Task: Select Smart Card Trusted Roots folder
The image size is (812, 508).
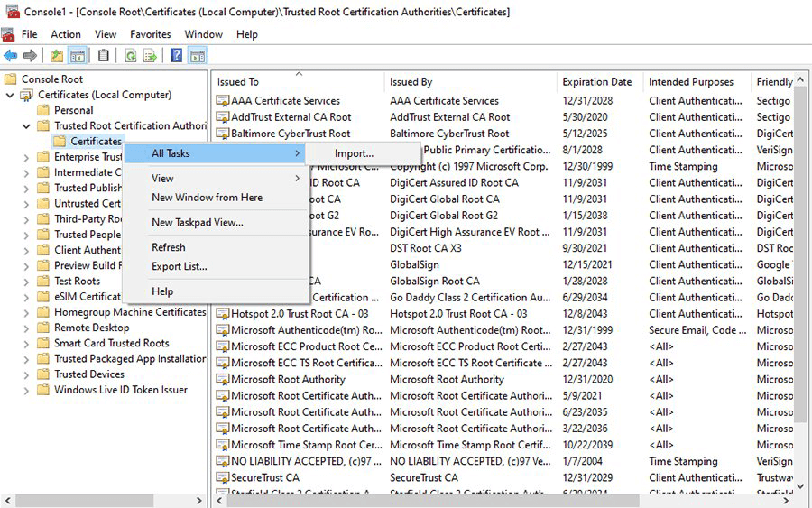Action: point(111,343)
